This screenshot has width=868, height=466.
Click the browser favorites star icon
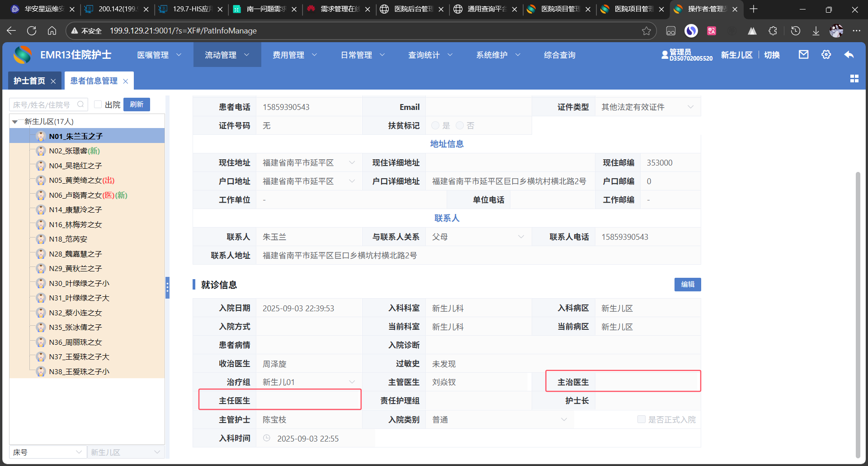point(646,31)
